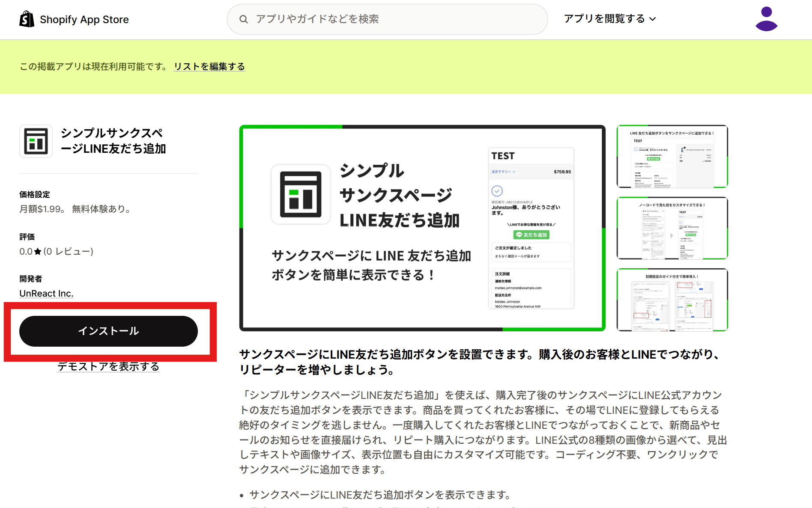Select the third thumbnail about setup guide
The width and height of the screenshot is (812, 508).
tap(672, 300)
